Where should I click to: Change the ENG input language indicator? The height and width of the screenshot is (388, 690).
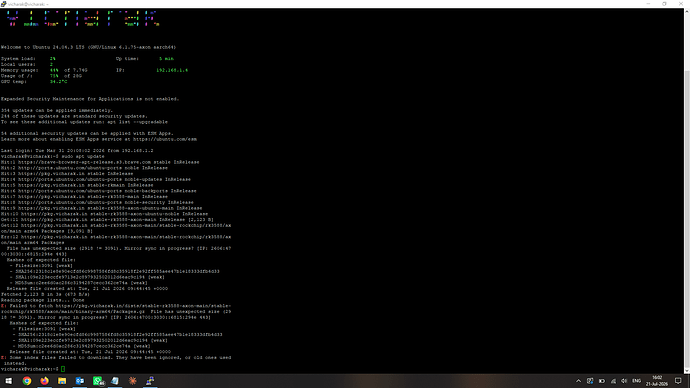point(637,381)
